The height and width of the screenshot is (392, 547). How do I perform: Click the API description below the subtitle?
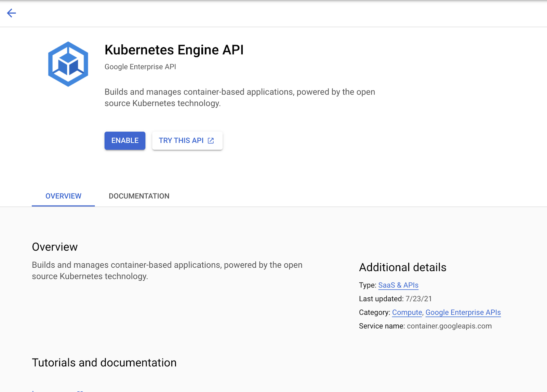239,98
